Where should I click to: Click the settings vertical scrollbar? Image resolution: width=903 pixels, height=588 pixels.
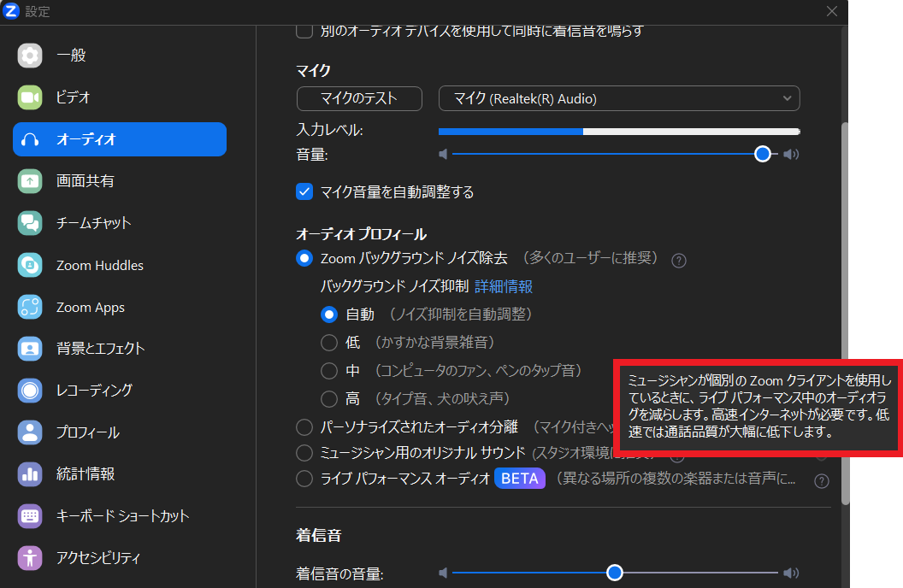click(845, 314)
